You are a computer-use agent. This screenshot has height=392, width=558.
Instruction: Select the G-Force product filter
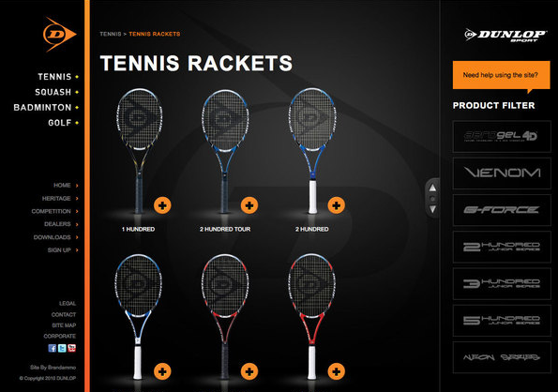[x=502, y=210]
